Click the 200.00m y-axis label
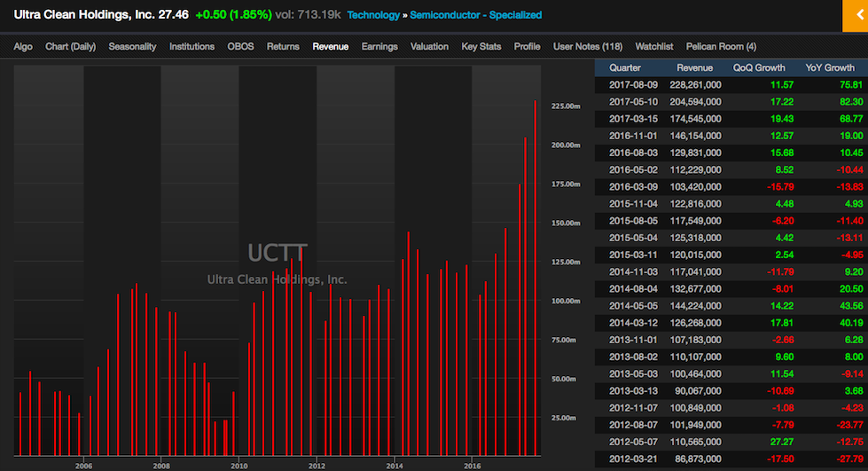868x471 pixels. 566,145
